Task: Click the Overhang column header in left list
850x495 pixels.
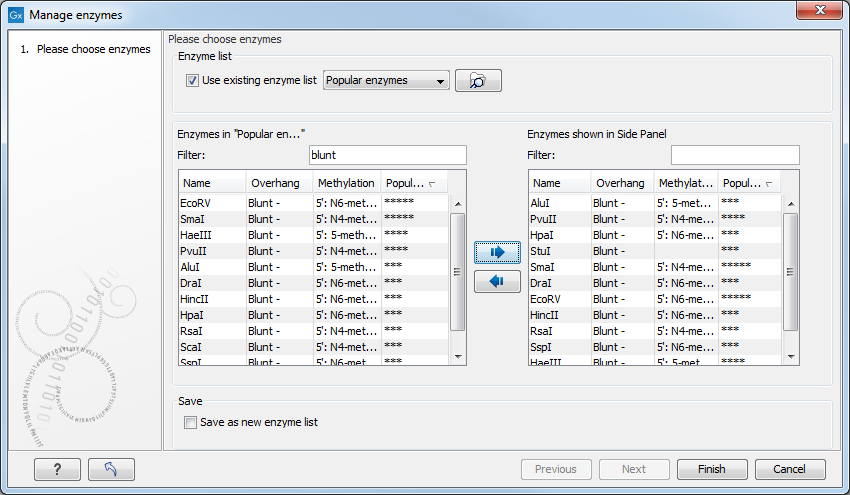Action: click(x=278, y=184)
